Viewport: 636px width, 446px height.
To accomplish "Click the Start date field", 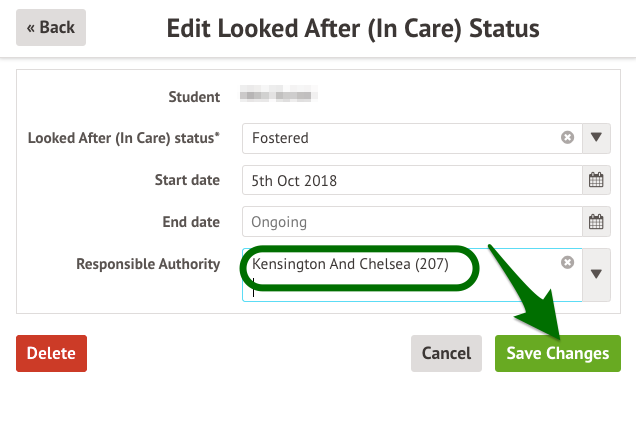I will tap(411, 181).
